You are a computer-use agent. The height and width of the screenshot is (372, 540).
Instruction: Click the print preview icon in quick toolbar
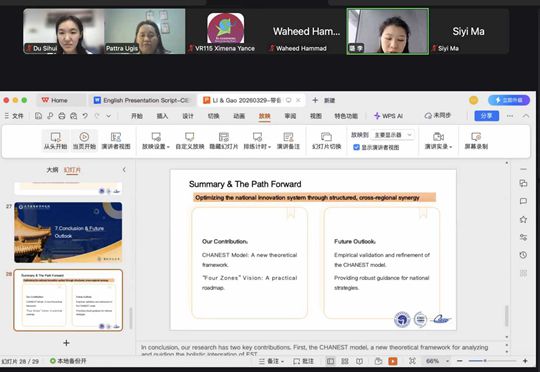[x=73, y=116]
